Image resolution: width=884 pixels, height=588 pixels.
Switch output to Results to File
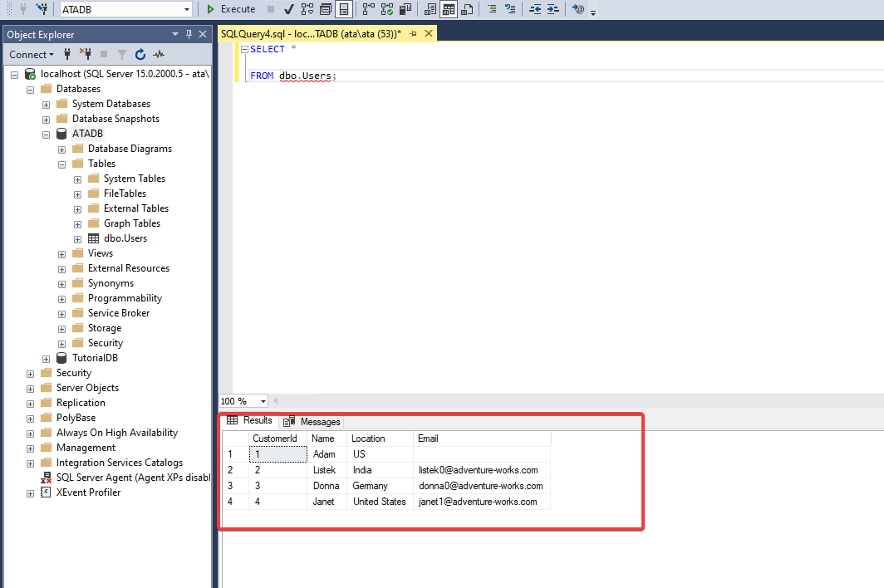[467, 9]
